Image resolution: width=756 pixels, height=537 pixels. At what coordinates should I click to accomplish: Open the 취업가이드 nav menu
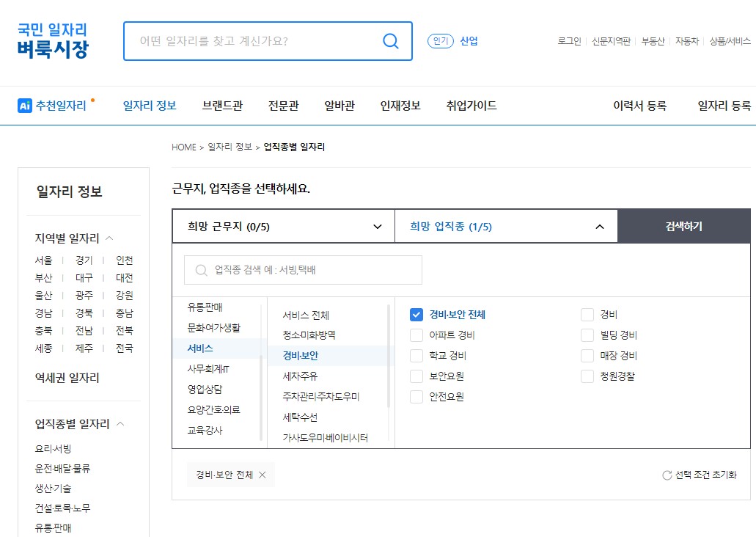coord(471,105)
